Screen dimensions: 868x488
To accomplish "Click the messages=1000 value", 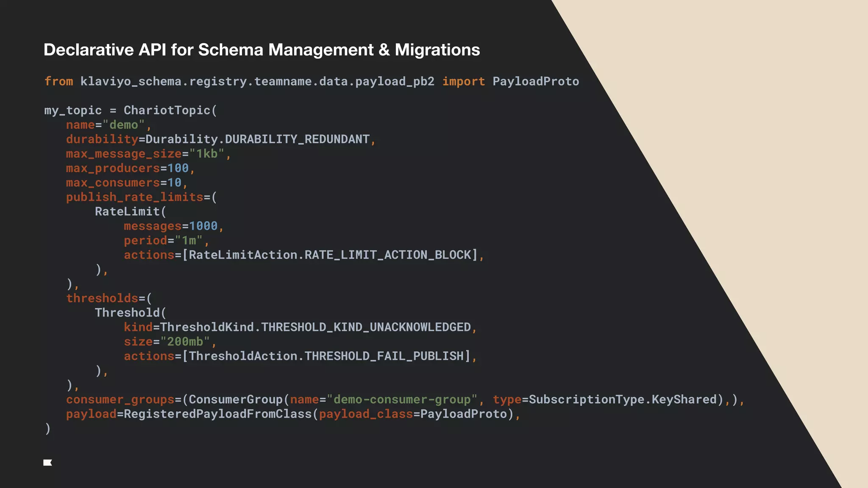I will [x=203, y=226].
